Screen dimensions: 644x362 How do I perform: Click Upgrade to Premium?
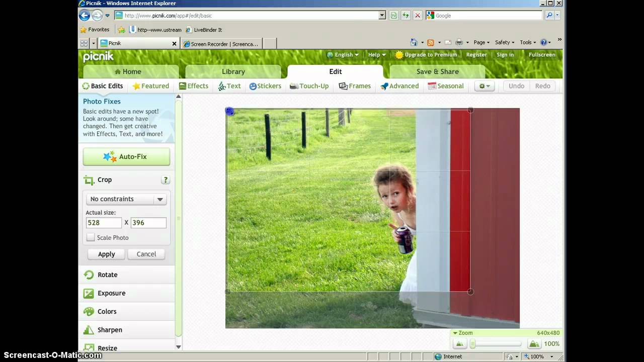pos(426,55)
